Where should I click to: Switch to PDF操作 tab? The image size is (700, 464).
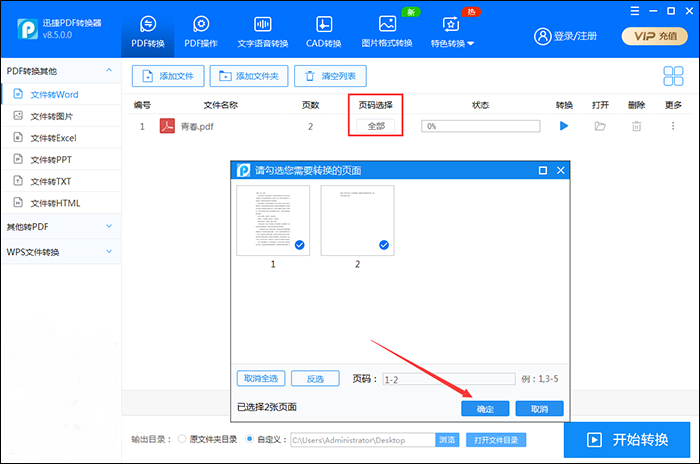coord(201,31)
